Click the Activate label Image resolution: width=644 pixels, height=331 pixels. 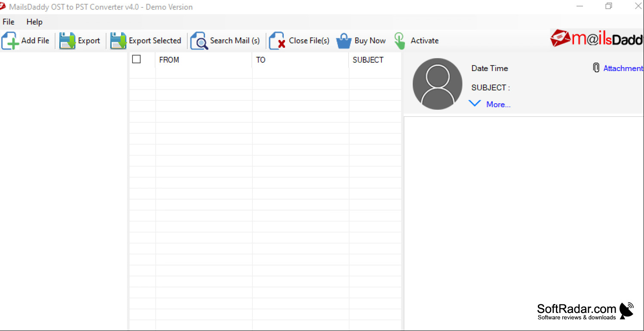tap(425, 40)
